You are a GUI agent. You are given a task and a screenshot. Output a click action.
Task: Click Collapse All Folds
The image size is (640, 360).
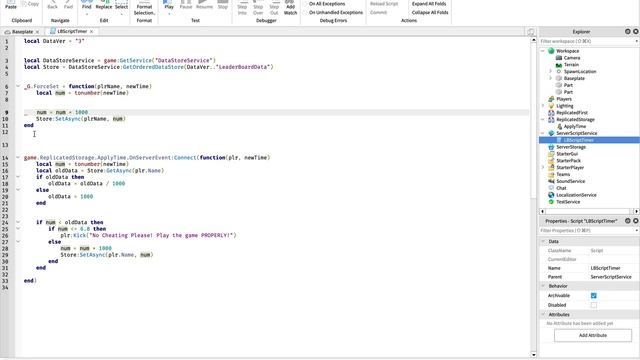430,13
